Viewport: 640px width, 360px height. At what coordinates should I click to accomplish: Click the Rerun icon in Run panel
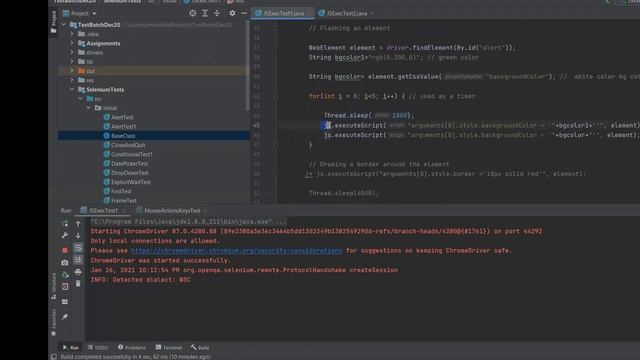point(65,224)
